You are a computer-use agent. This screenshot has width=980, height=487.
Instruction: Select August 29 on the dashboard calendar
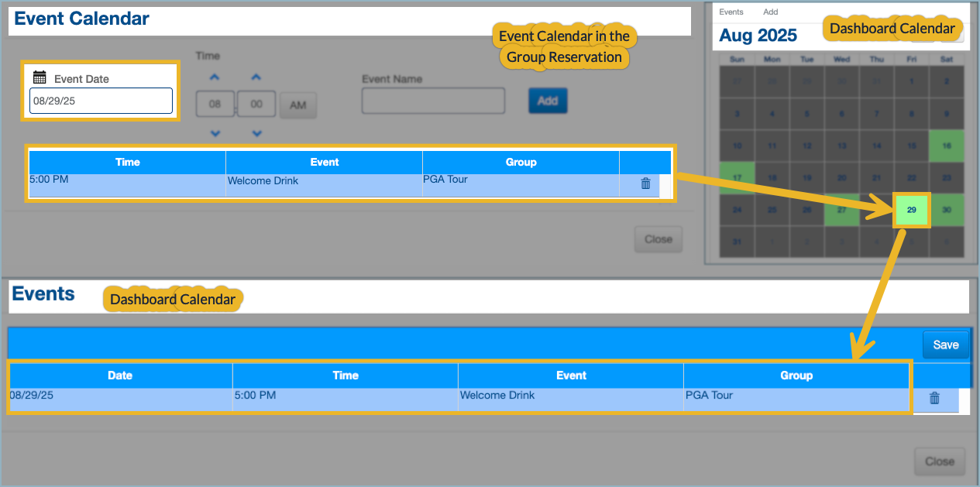click(911, 210)
